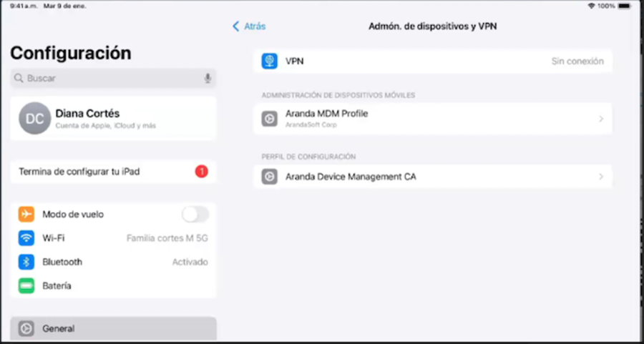The image size is (644, 344).
Task: Open Batería settings
Action: [x=113, y=285]
